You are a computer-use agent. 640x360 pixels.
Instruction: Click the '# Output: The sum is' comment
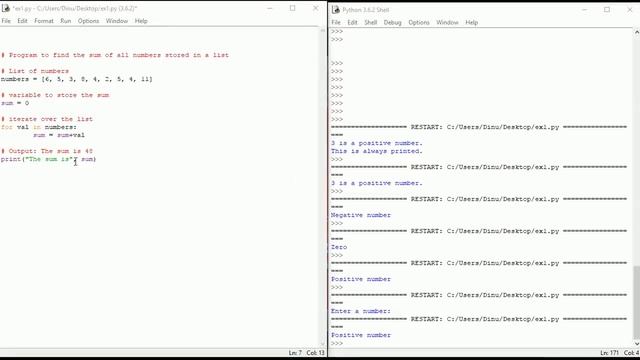[47, 151]
